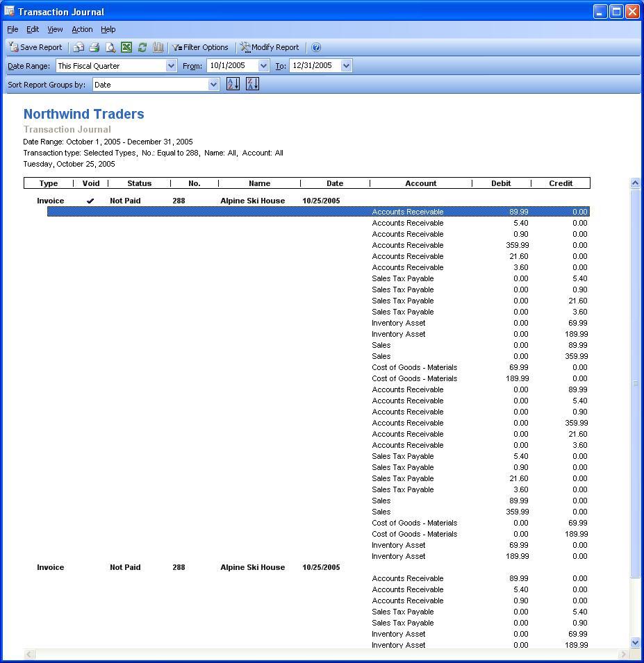644x663 pixels.
Task: Click the vertical scrollbar up arrow
Action: [x=635, y=183]
